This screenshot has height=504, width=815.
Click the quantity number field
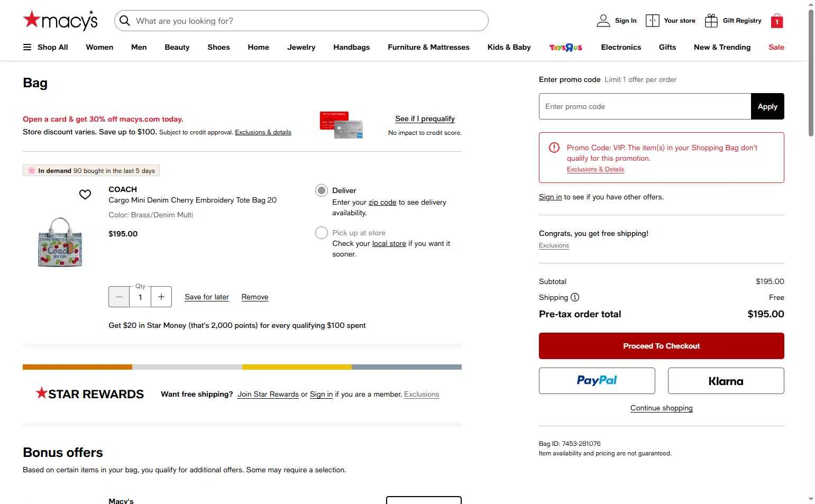140,297
